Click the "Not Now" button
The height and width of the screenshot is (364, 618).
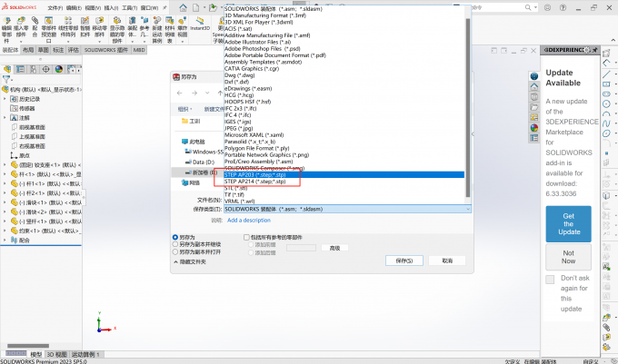[x=568, y=257]
